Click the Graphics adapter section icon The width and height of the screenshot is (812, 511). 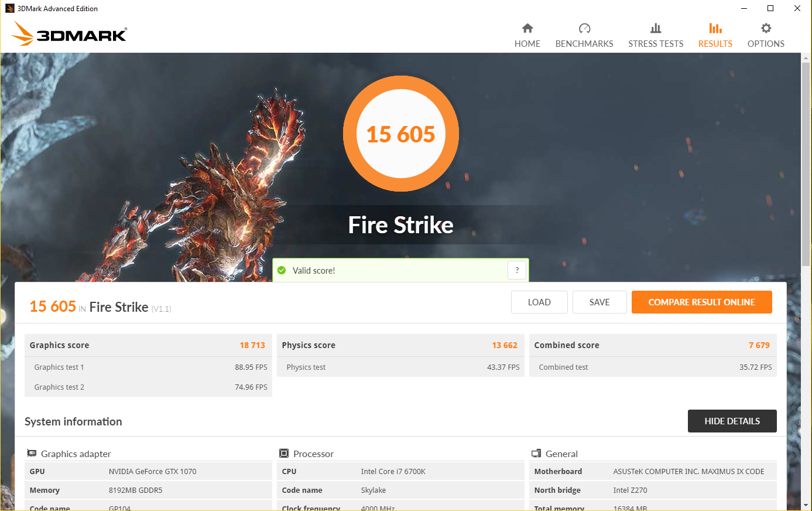[32, 454]
